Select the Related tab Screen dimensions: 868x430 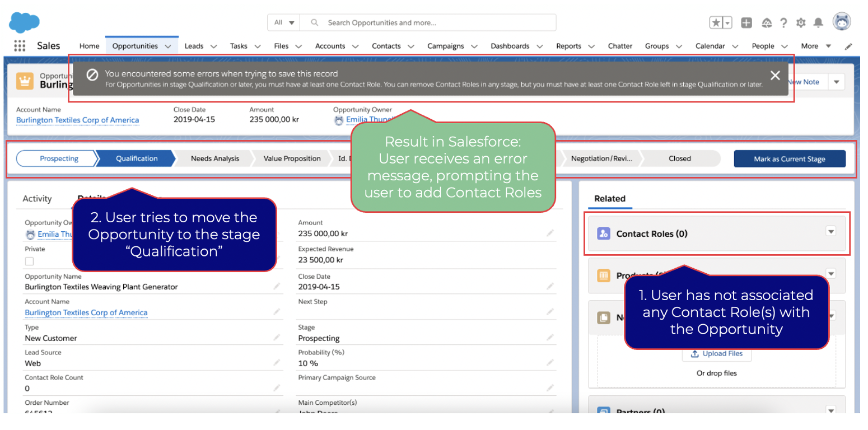click(610, 198)
